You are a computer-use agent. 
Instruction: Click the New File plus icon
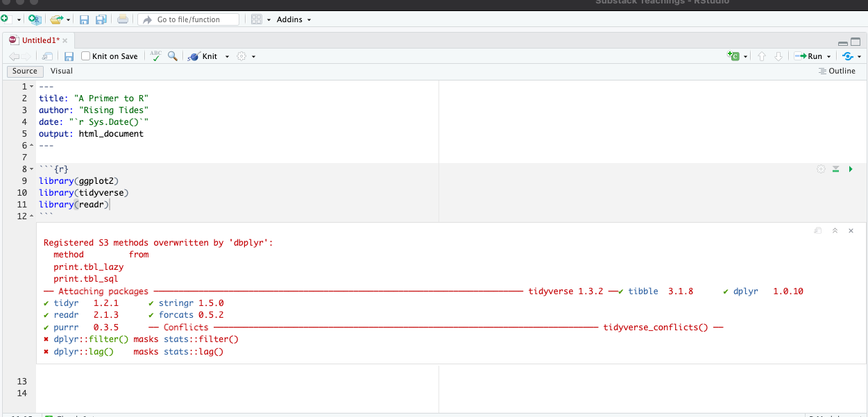(x=5, y=19)
